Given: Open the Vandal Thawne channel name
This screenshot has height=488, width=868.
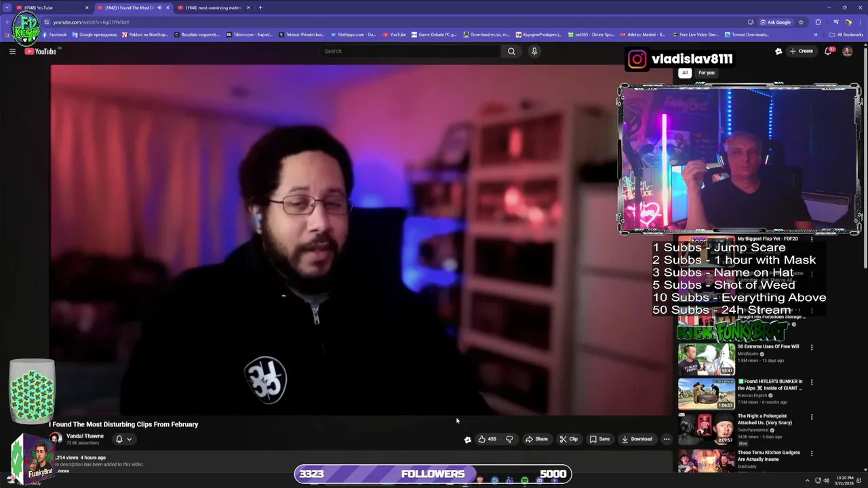Looking at the screenshot, I should pyautogui.click(x=85, y=436).
